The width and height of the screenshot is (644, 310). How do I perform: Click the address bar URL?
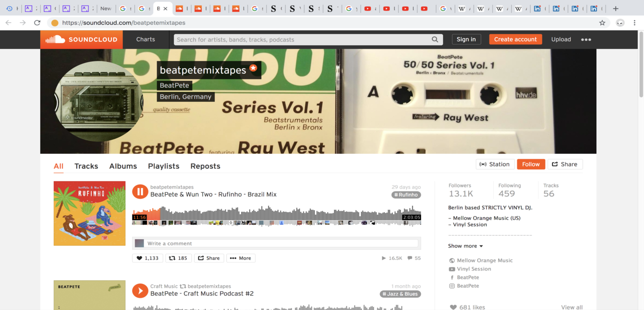click(x=124, y=23)
